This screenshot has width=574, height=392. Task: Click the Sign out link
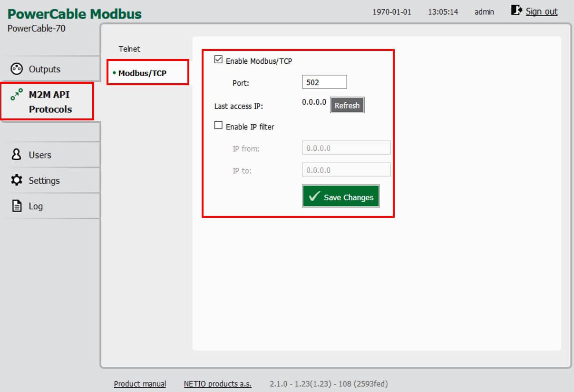click(x=541, y=11)
